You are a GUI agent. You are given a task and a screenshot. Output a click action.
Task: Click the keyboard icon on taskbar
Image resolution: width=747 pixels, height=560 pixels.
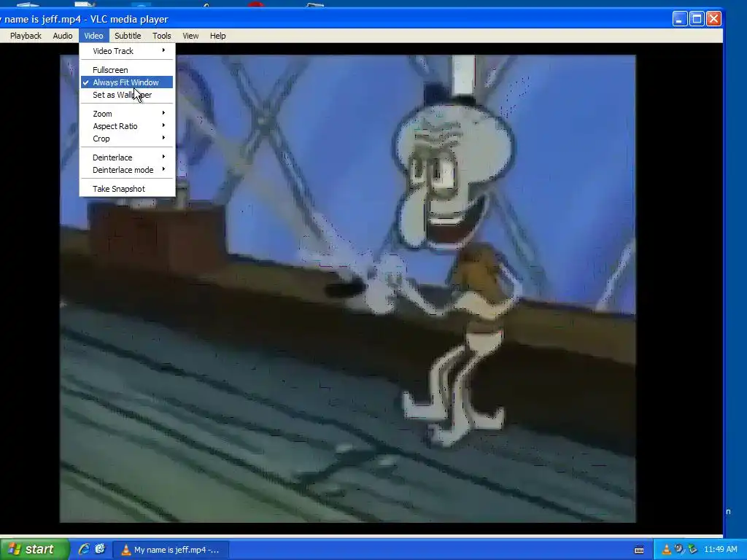tap(639, 550)
